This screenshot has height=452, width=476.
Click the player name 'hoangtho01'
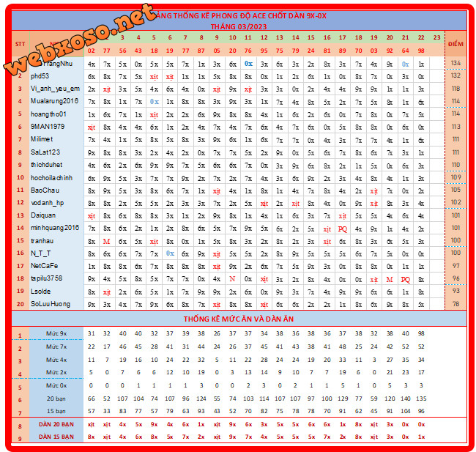[x=48, y=114]
